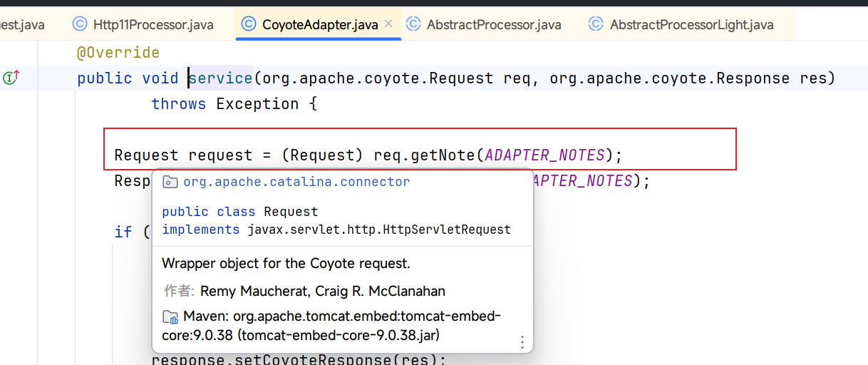Image resolution: width=868 pixels, height=365 pixels.
Task: Follow the org.apache.catalina.connector package link
Action: click(x=296, y=182)
